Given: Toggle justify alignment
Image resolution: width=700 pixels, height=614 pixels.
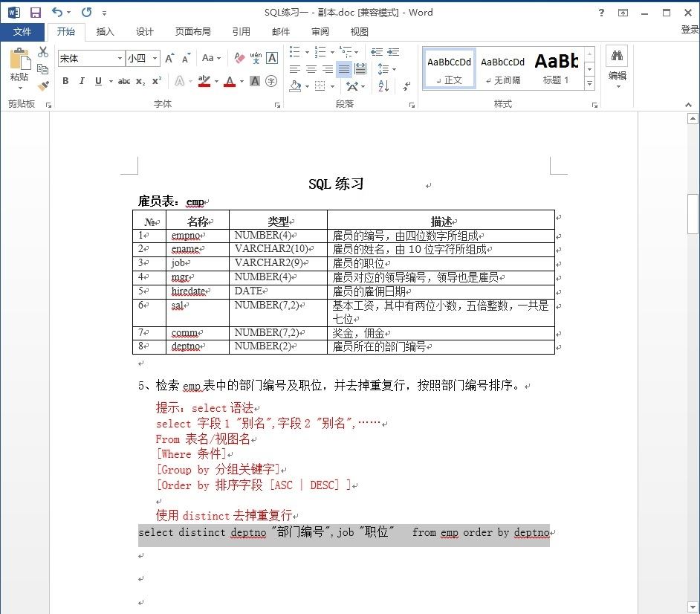Looking at the screenshot, I should point(344,69).
